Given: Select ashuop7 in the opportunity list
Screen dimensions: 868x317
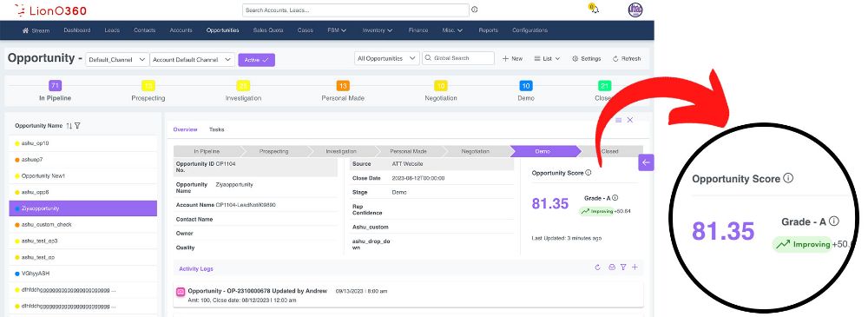Looking at the screenshot, I should coord(83,160).
